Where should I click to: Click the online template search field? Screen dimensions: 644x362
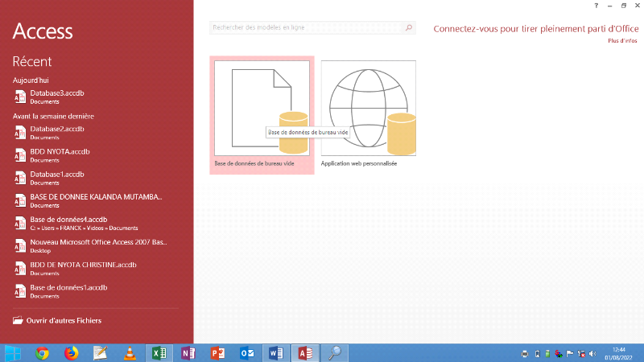coord(306,28)
